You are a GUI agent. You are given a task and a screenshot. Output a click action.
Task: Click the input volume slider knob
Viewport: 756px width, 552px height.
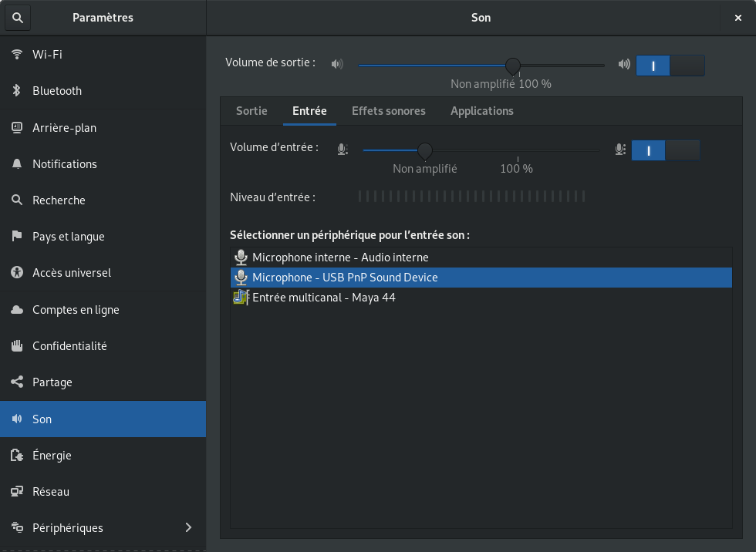coord(424,150)
